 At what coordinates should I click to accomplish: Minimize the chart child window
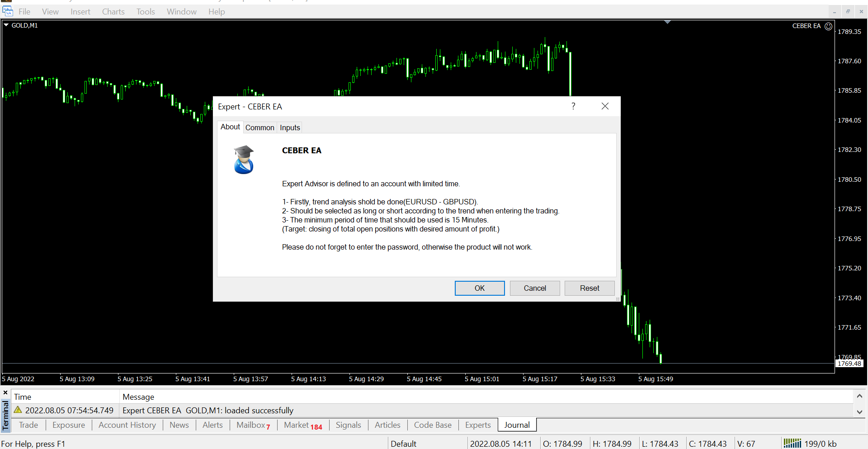(x=835, y=12)
